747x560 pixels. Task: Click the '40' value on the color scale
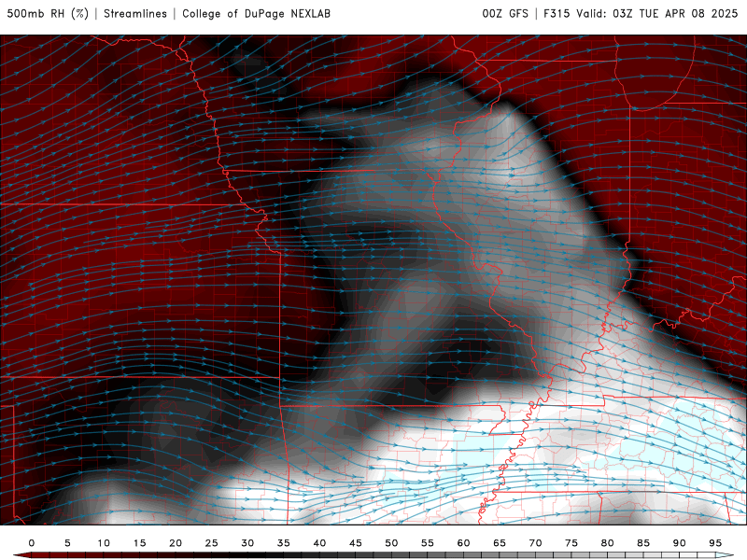(x=319, y=543)
